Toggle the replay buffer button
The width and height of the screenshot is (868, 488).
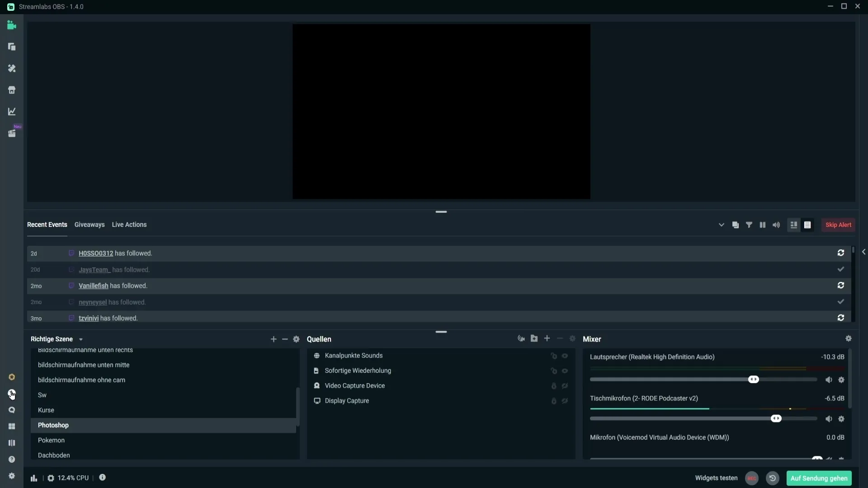pyautogui.click(x=773, y=478)
